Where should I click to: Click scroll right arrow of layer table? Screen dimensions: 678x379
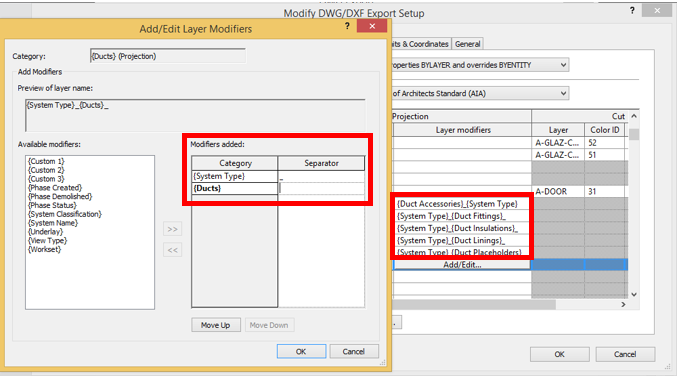623,305
